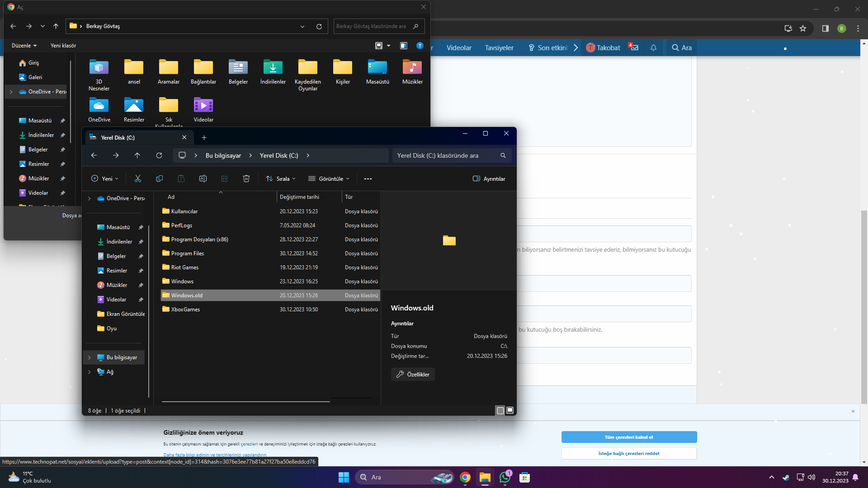Click Tüm çerezleri kabul et button
Viewport: 868px width, 488px height.
click(x=629, y=437)
